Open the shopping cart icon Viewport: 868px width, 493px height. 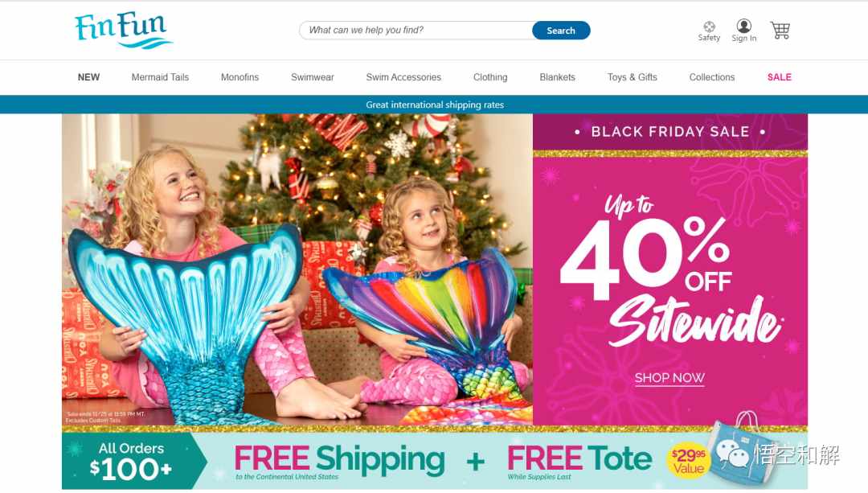[x=780, y=30]
